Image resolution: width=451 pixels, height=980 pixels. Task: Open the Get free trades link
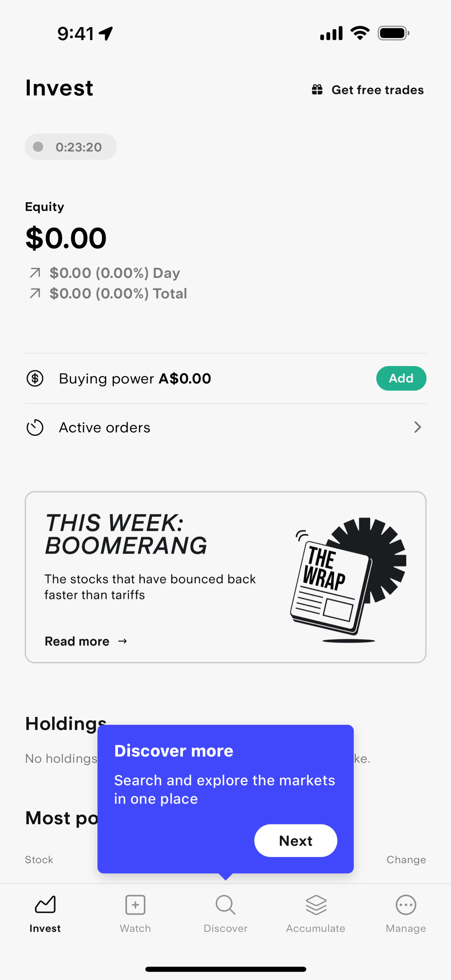click(x=377, y=90)
